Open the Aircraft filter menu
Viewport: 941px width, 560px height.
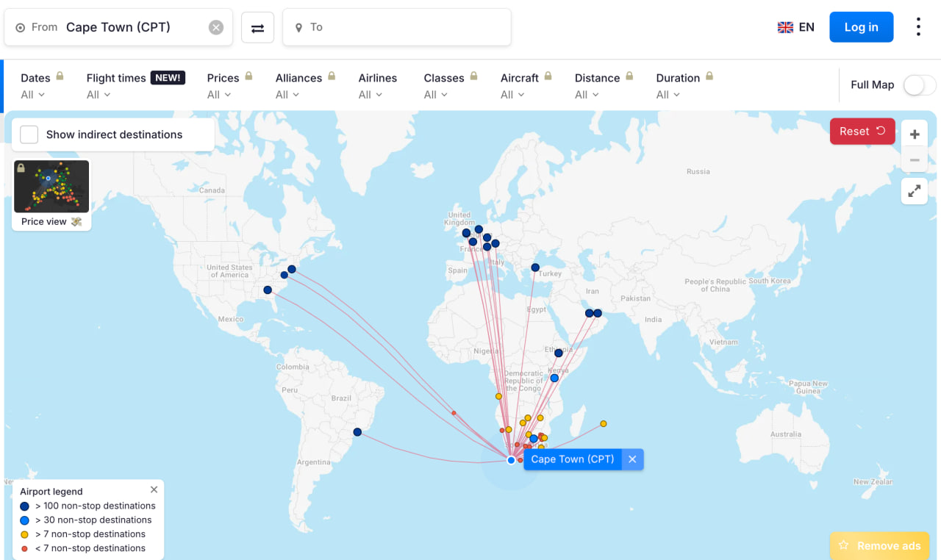click(x=512, y=95)
